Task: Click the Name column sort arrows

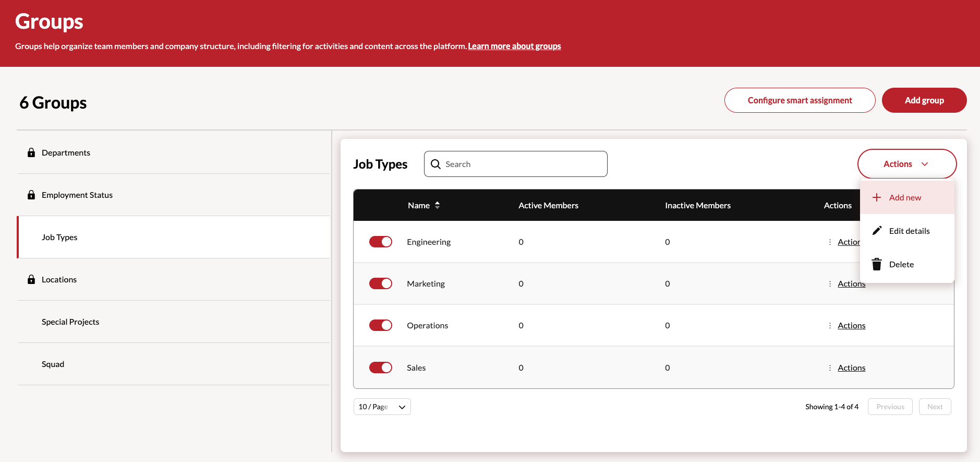Action: tap(437, 205)
